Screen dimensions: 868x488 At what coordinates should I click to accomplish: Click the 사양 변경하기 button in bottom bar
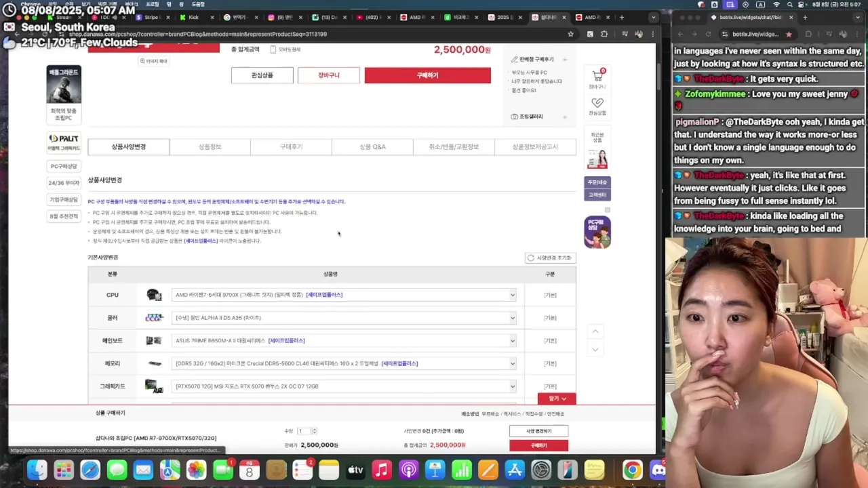(538, 431)
